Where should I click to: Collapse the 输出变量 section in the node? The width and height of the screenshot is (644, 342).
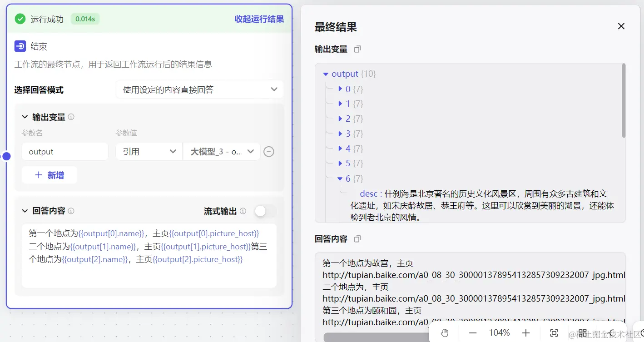(x=25, y=117)
